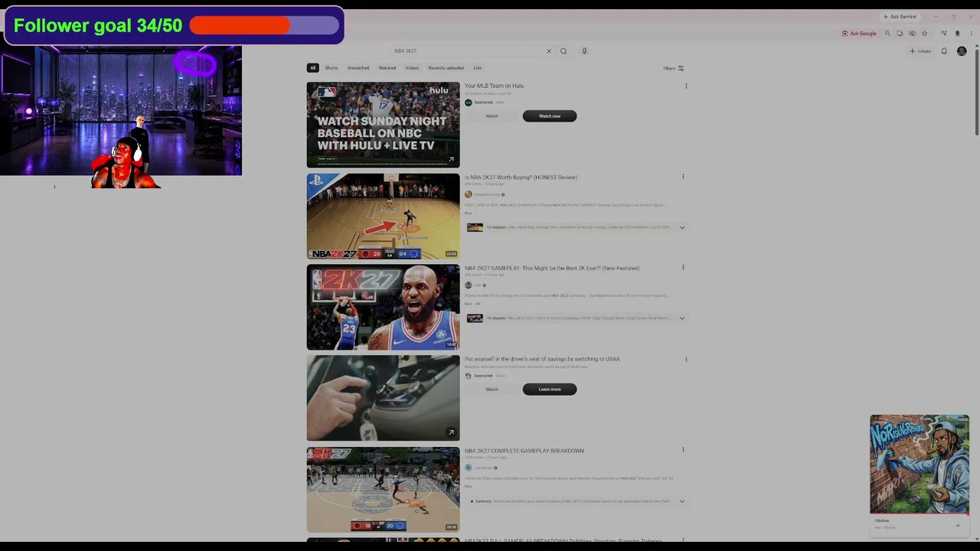Image resolution: width=980 pixels, height=551 pixels.
Task: Play the Complete Gameplay Breakdown thumbnail
Action: point(383,490)
